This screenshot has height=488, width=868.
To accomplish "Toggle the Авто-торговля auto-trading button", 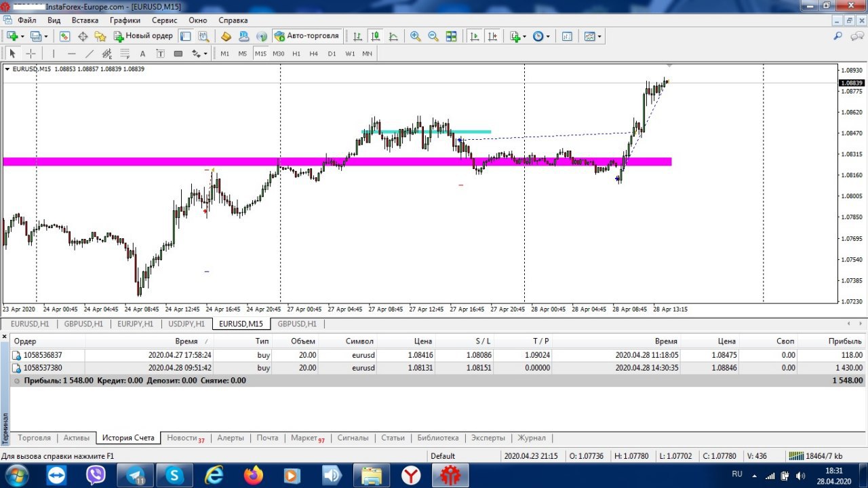I will (x=307, y=36).
